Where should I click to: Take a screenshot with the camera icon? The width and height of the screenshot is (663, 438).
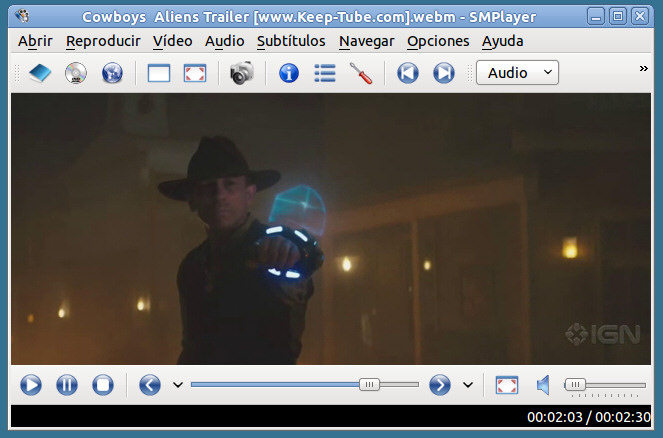pyautogui.click(x=241, y=73)
